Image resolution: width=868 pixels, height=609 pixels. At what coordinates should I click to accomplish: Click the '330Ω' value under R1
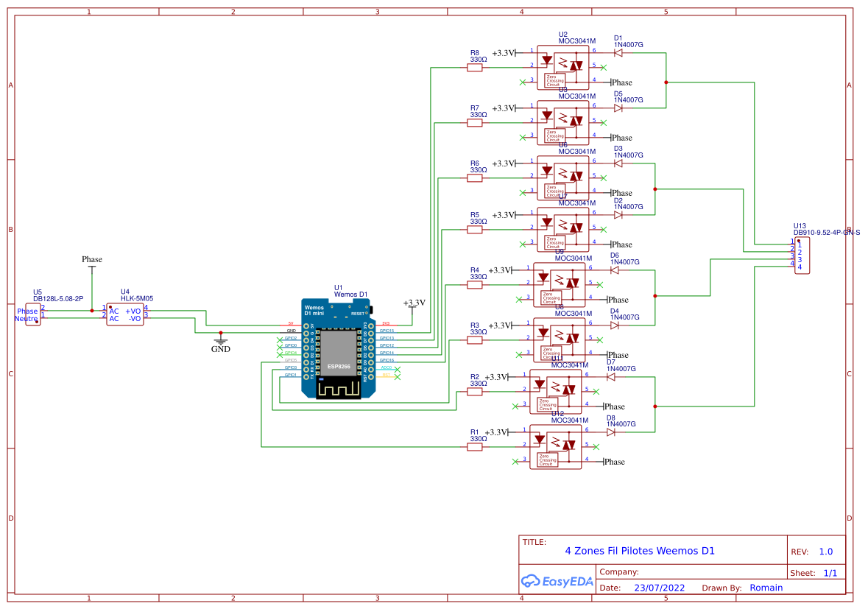tap(479, 439)
